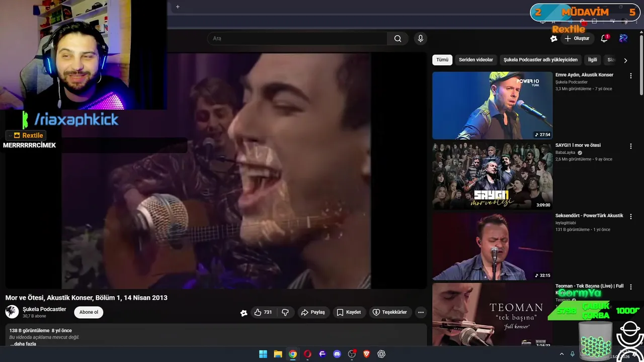Click the Teşekkürler thanks button
Viewport: 644px width, 362px height.
[x=390, y=312]
